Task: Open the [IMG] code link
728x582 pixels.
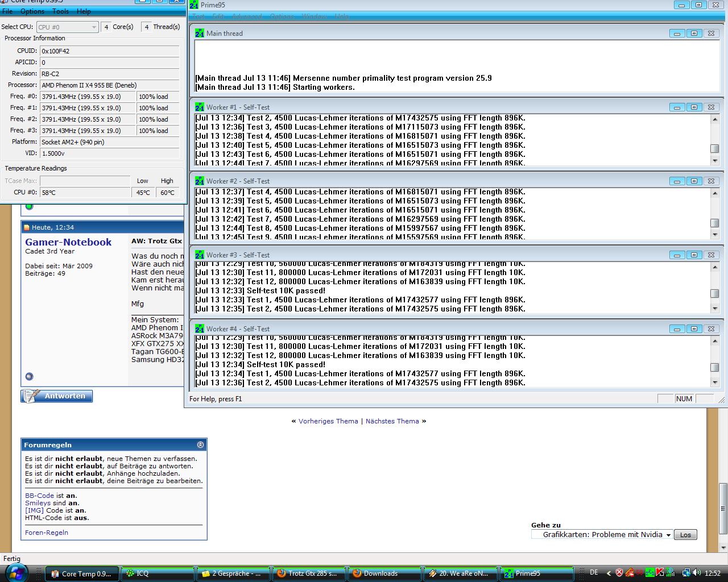Action: click(34, 510)
